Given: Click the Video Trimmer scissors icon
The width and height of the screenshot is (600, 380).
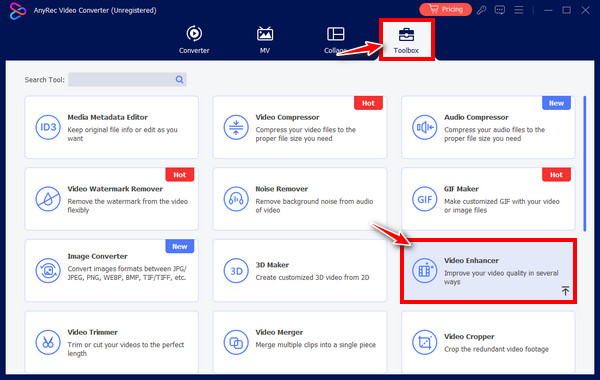Looking at the screenshot, I should [x=48, y=342].
